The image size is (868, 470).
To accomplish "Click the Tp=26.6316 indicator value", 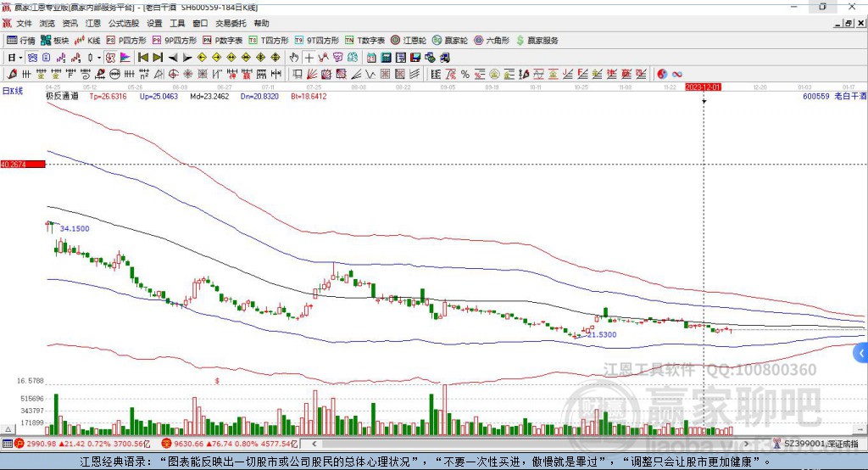I will pos(108,96).
